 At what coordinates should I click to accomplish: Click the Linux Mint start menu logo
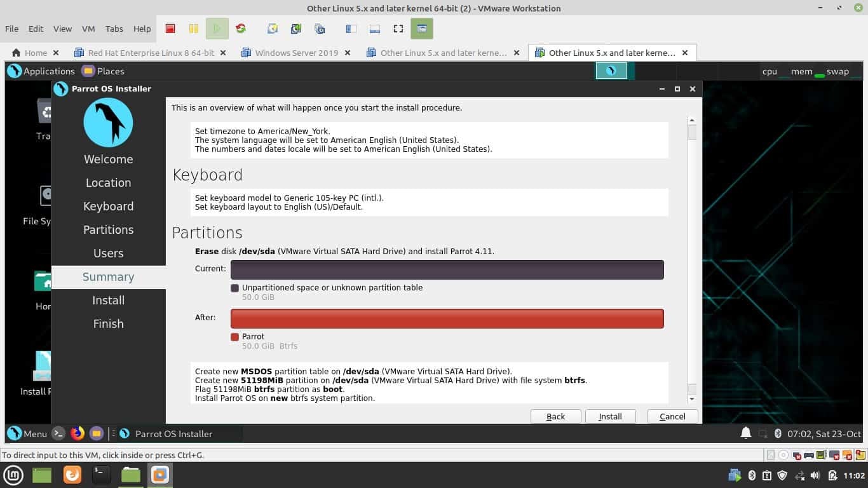tap(13, 475)
